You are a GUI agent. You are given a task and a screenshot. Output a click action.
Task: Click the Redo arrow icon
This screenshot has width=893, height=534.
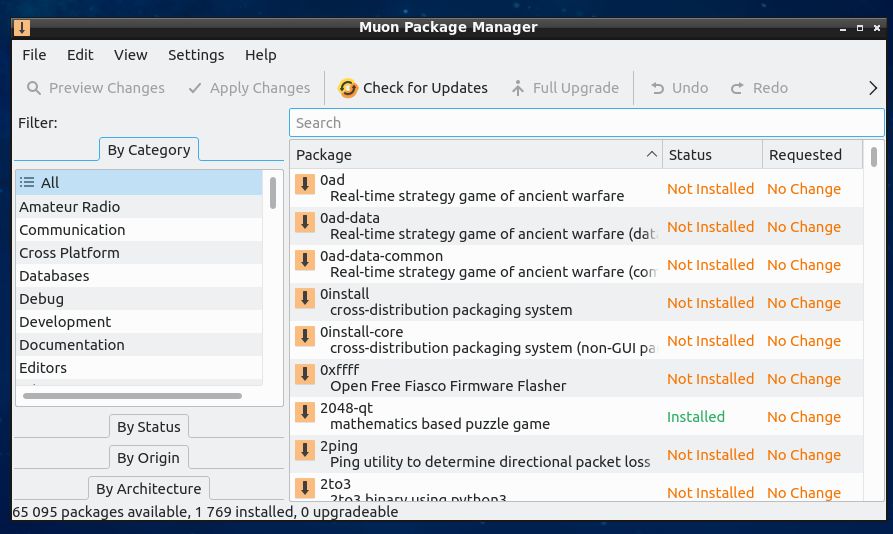point(737,88)
